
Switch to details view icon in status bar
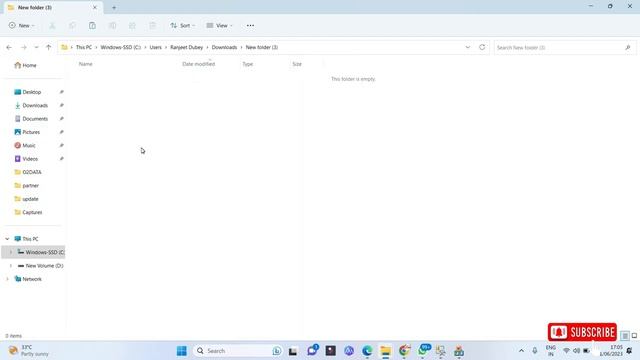625,336
